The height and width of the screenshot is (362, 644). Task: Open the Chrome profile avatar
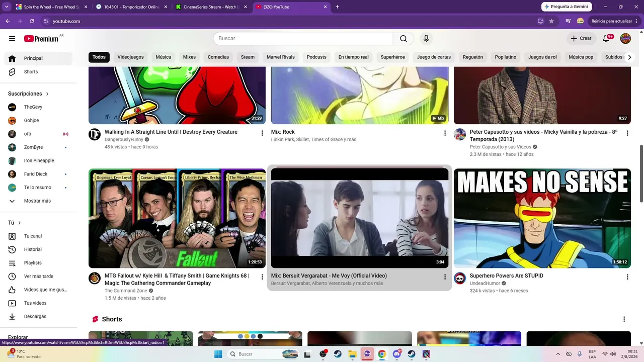pos(580,21)
